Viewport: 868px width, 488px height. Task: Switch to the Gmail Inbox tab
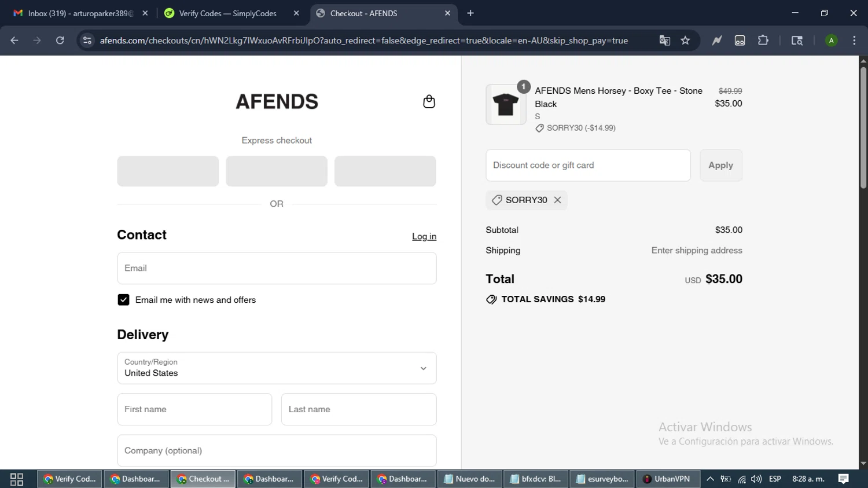tap(81, 13)
